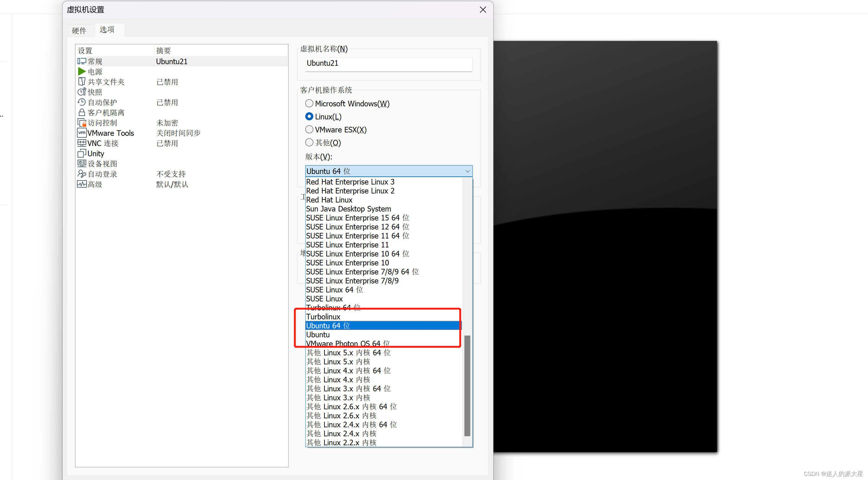Screen dimensions: 868x480
Task: Select the plain Turbolinux entry
Action: point(384,317)
